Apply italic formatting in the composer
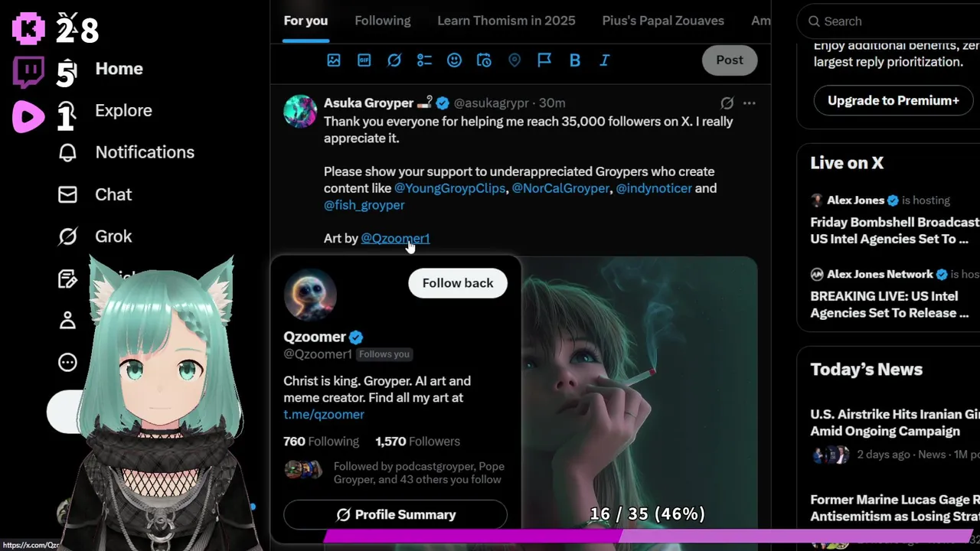The height and width of the screenshot is (551, 980). click(x=604, y=60)
